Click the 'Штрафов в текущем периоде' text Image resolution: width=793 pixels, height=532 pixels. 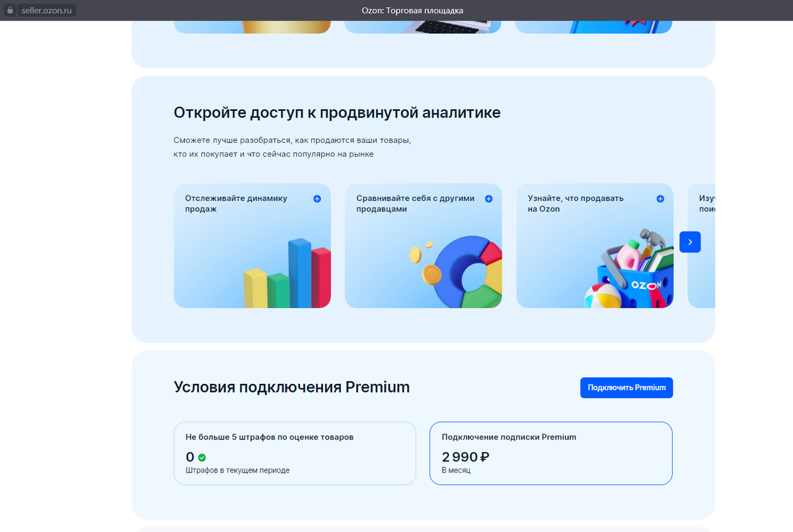click(x=237, y=471)
